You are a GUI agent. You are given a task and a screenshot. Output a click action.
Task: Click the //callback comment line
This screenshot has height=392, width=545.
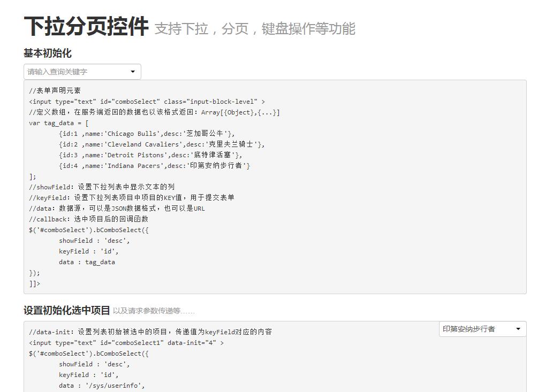tap(88, 219)
